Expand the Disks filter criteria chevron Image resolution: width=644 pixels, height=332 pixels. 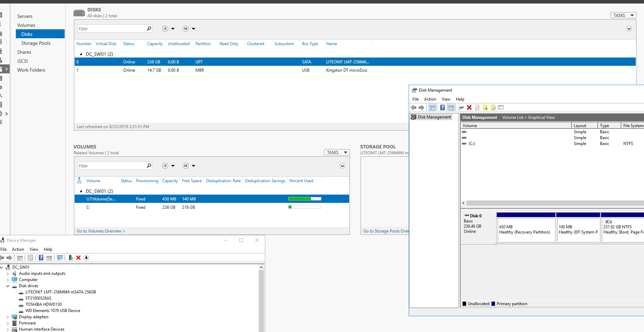(629, 29)
